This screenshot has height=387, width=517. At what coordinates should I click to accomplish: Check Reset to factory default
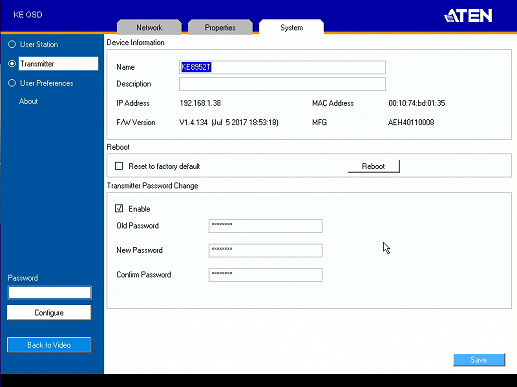pos(119,166)
